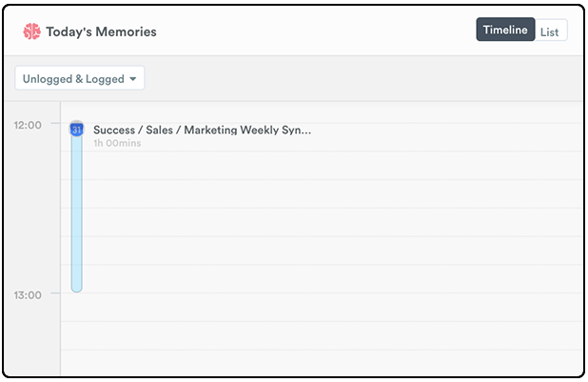The height and width of the screenshot is (382, 588).
Task: Switch to the List view
Action: [551, 32]
